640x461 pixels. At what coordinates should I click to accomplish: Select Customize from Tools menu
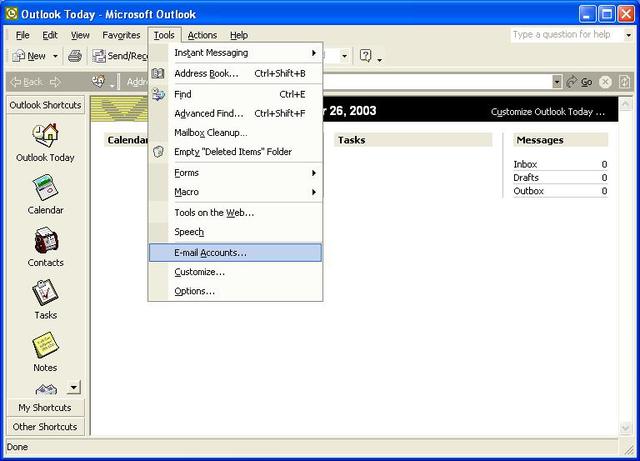(x=236, y=272)
